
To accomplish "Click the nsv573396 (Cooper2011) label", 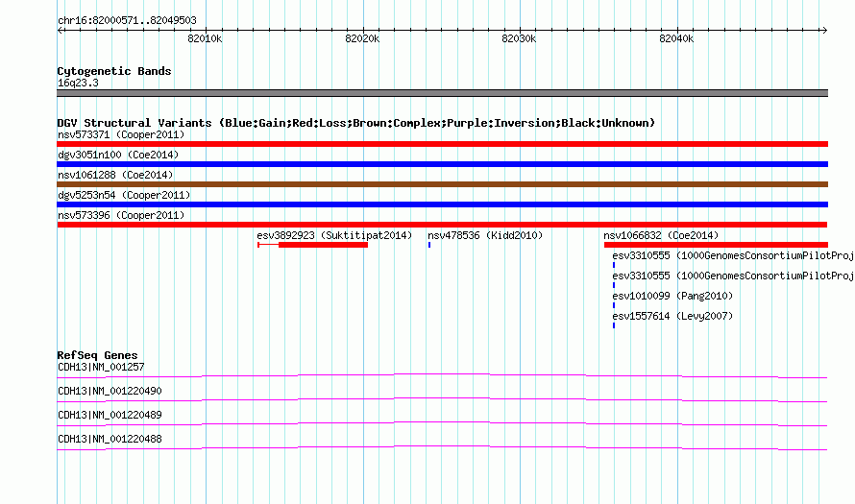I will coord(121,215).
